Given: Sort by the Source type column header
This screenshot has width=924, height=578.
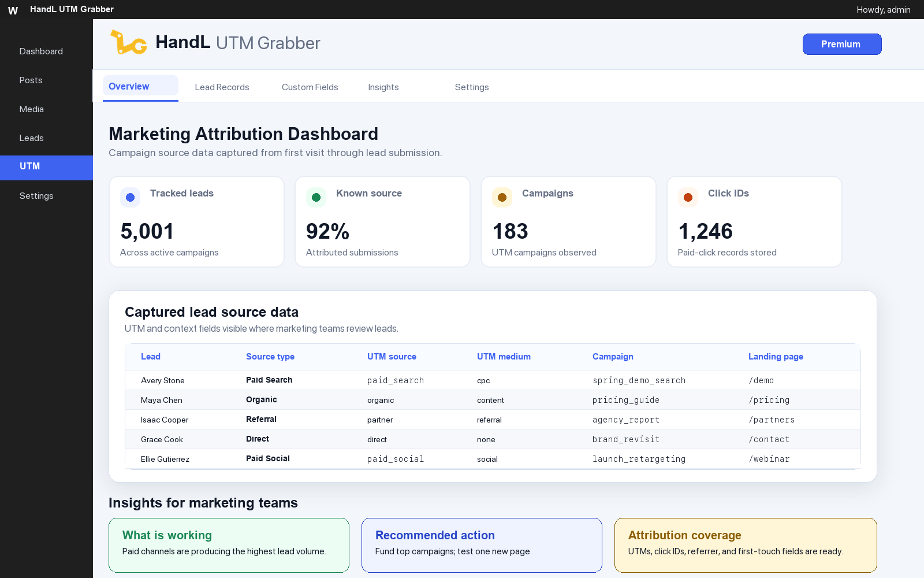Looking at the screenshot, I should (270, 357).
